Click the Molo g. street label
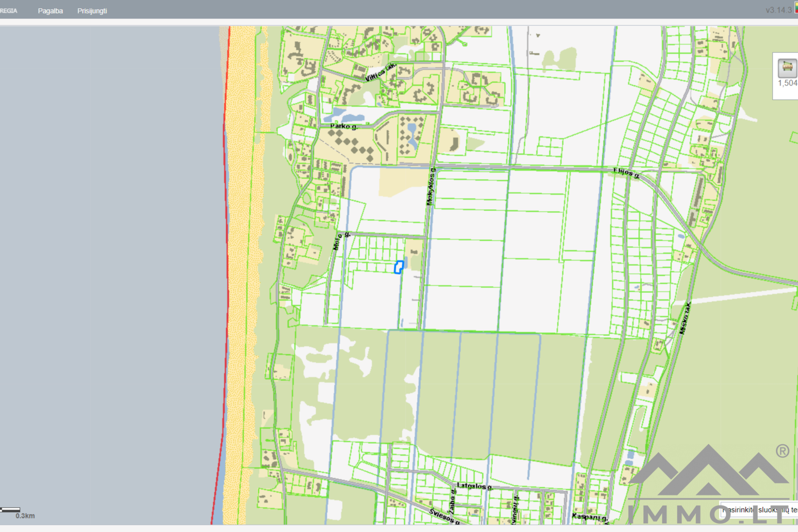Image resolution: width=798 pixels, height=532 pixels. pyautogui.click(x=341, y=241)
